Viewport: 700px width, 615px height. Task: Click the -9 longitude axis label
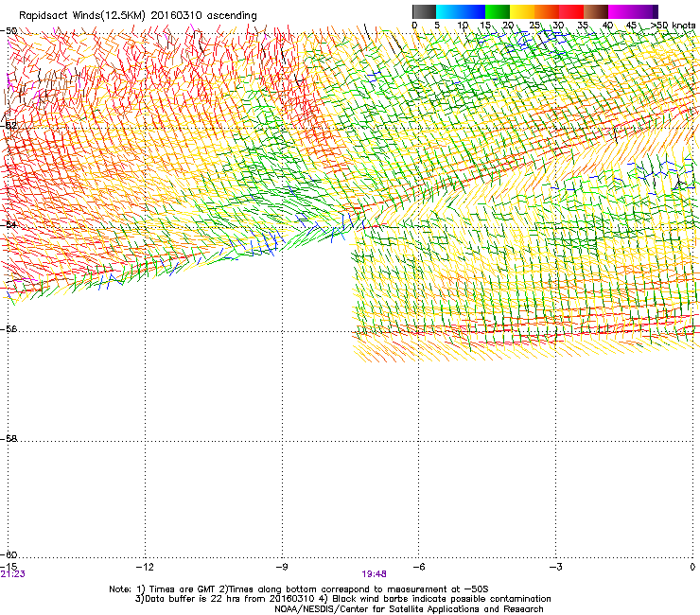[282, 567]
